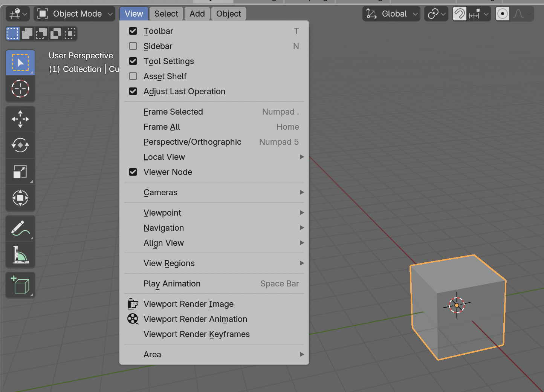544x392 pixels.
Task: Open the Object Mode dropdown
Action: pos(75,14)
